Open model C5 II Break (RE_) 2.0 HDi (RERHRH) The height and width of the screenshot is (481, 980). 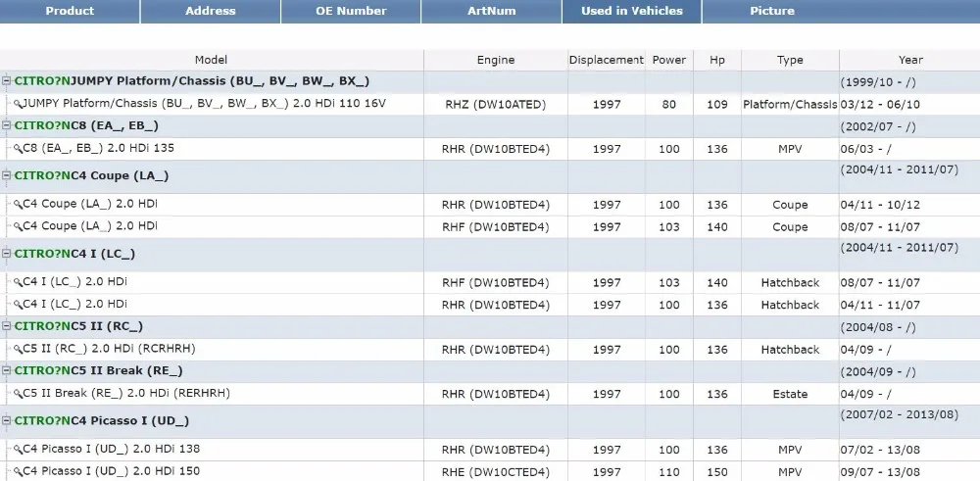coord(126,393)
